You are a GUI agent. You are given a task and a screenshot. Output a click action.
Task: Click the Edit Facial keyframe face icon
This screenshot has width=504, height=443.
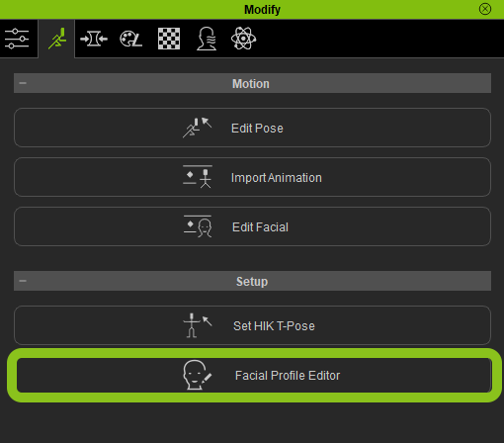(198, 226)
